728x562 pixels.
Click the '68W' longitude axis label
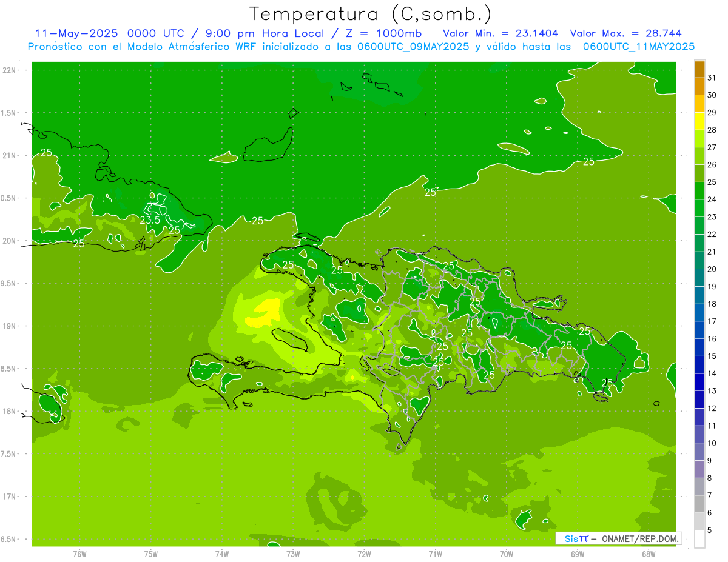pos(649,554)
